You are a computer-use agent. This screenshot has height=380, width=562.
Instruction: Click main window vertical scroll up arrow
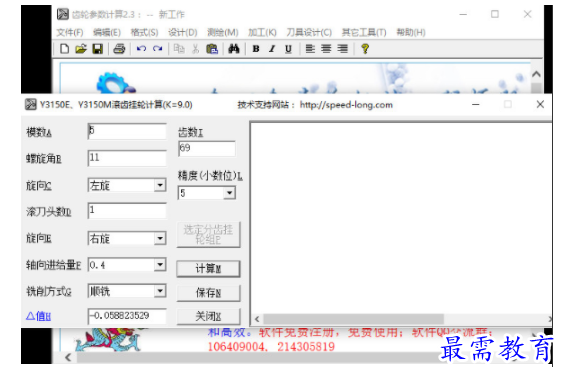tap(536, 74)
